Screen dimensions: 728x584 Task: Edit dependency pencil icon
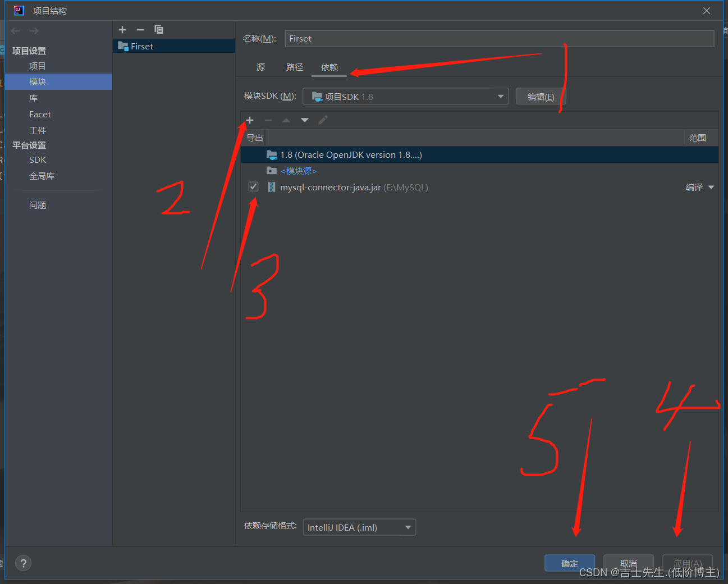(323, 120)
